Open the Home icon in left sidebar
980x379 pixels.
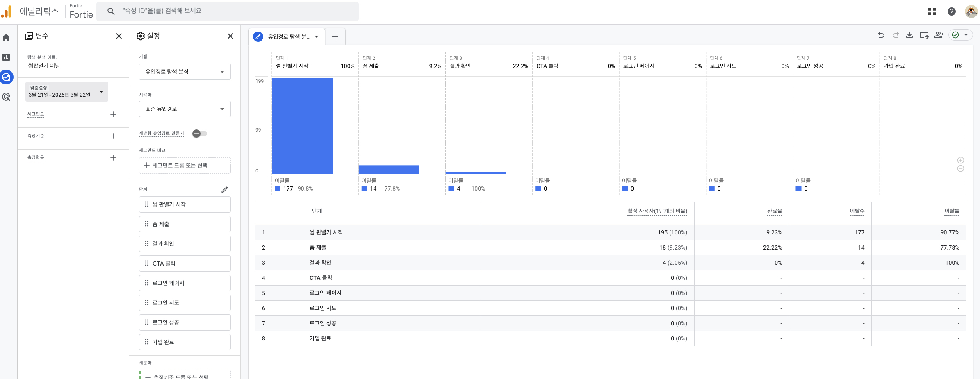point(6,38)
